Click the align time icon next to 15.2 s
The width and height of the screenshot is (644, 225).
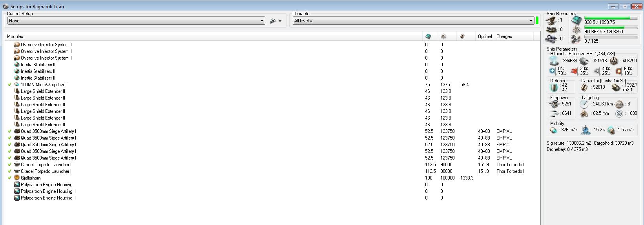(586, 130)
